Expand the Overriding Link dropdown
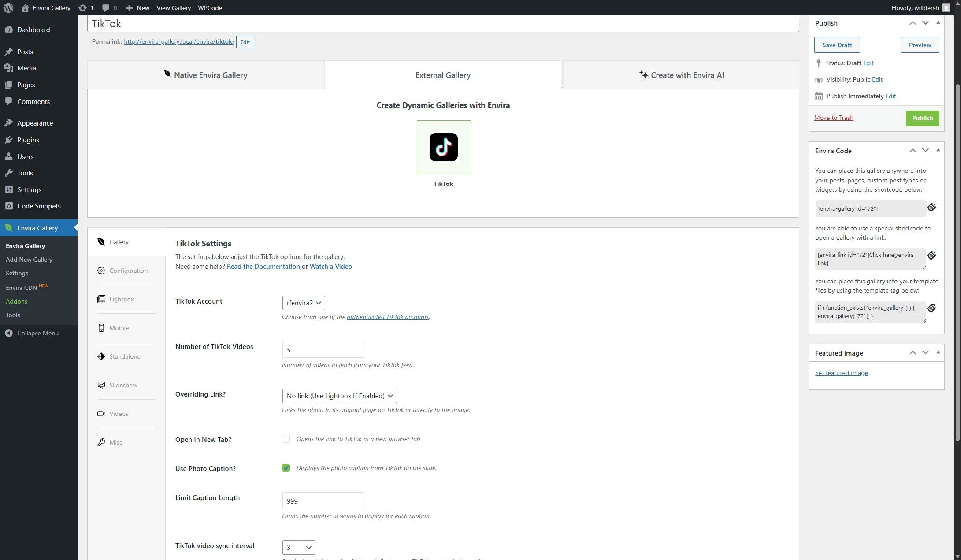961x560 pixels. 339,396
